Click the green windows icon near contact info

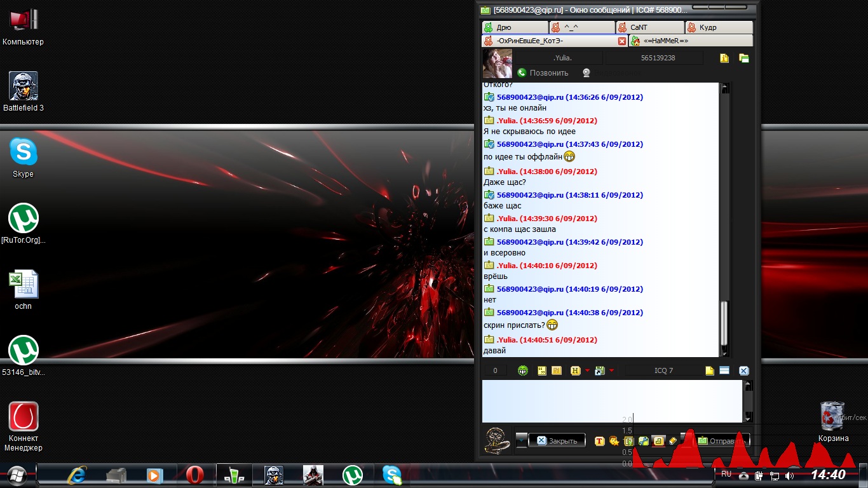(744, 58)
